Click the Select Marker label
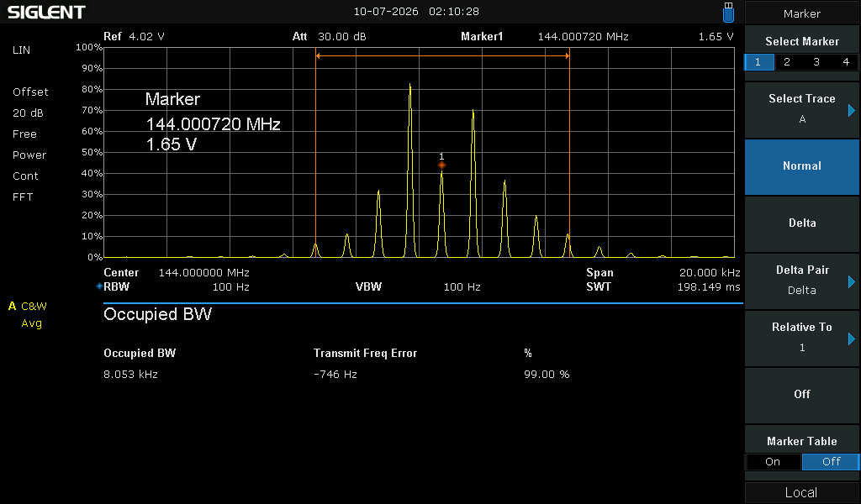861x504 pixels. 801,42
